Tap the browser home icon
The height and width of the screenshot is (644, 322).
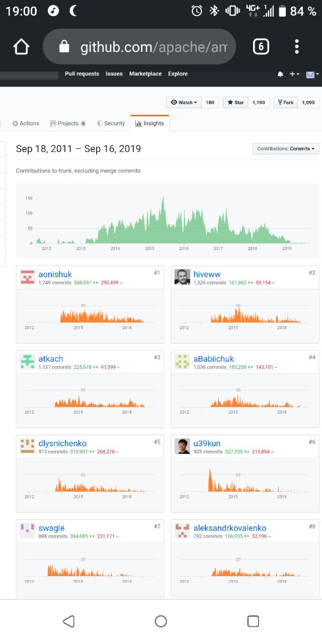[21, 47]
